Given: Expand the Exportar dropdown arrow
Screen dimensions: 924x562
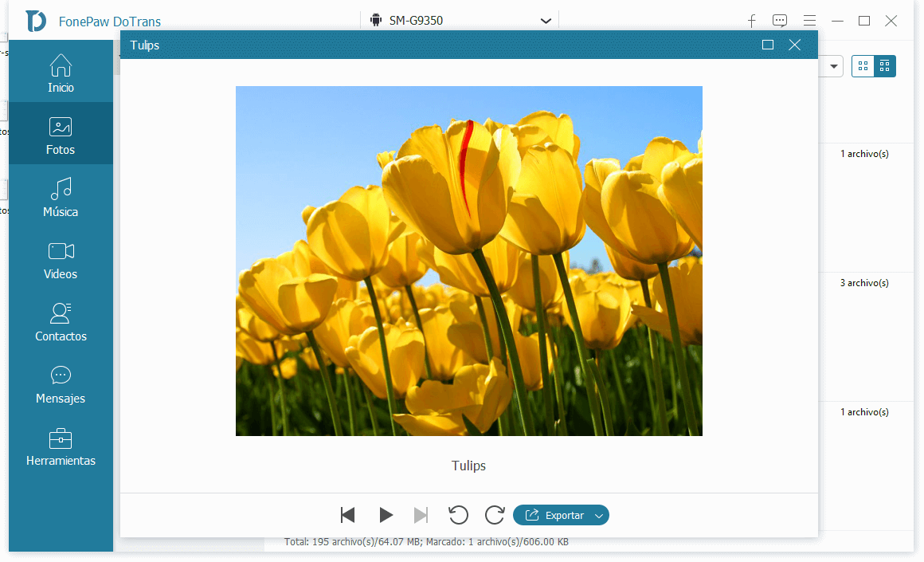Looking at the screenshot, I should click(599, 516).
